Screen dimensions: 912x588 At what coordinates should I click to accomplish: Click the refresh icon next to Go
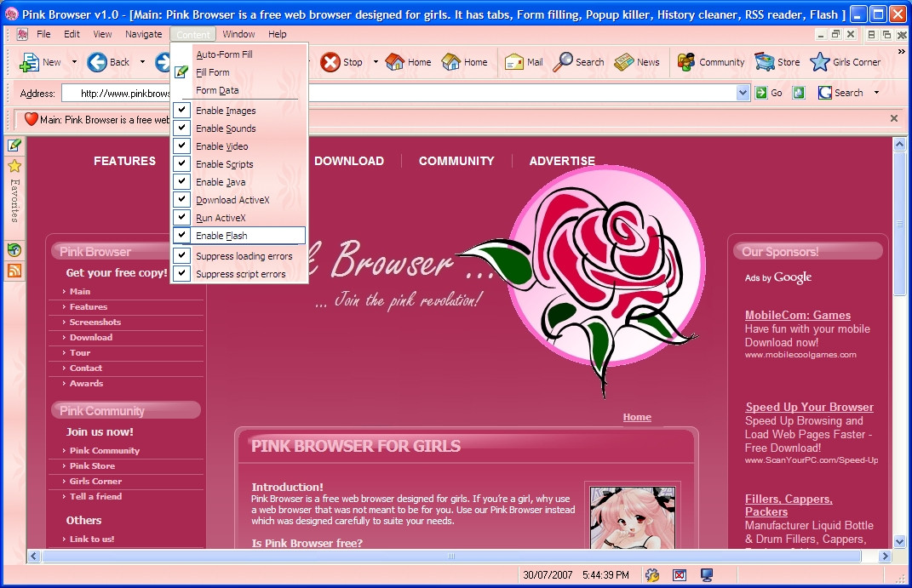point(799,93)
